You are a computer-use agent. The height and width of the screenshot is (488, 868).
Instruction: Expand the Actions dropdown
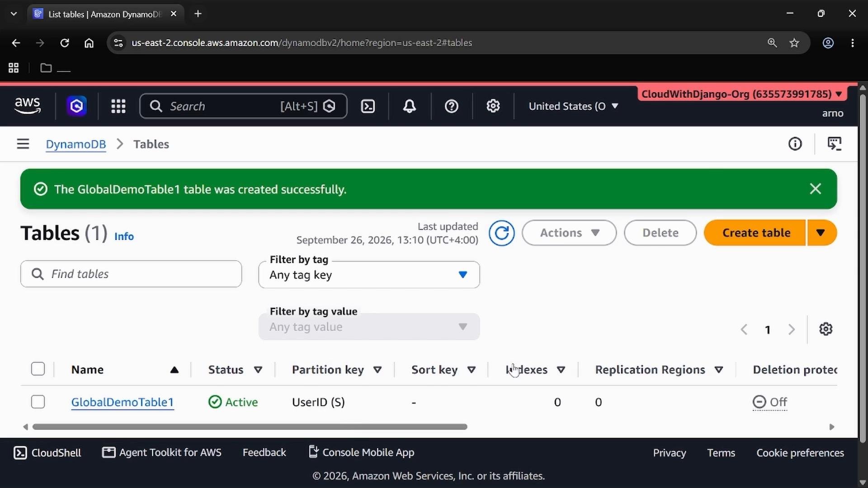pyautogui.click(x=569, y=233)
